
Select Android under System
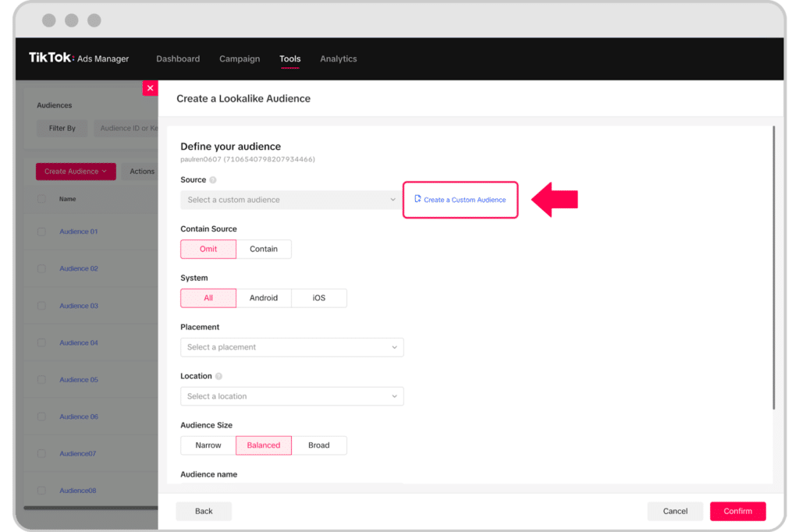point(264,297)
